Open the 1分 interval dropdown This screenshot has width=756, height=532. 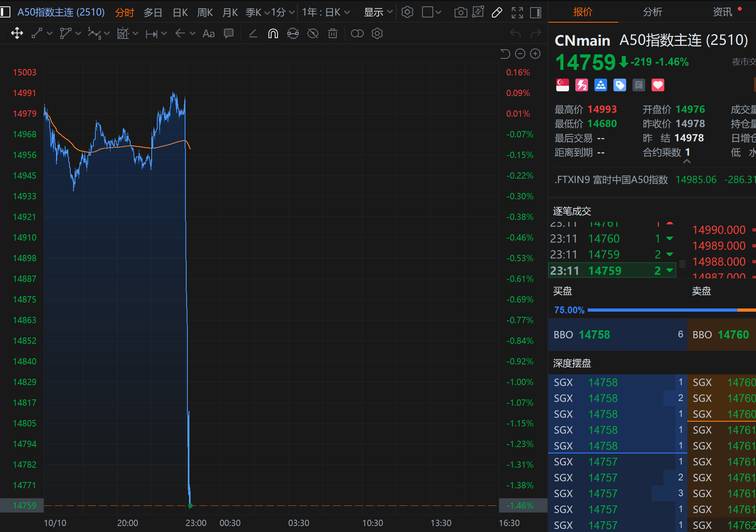click(282, 13)
